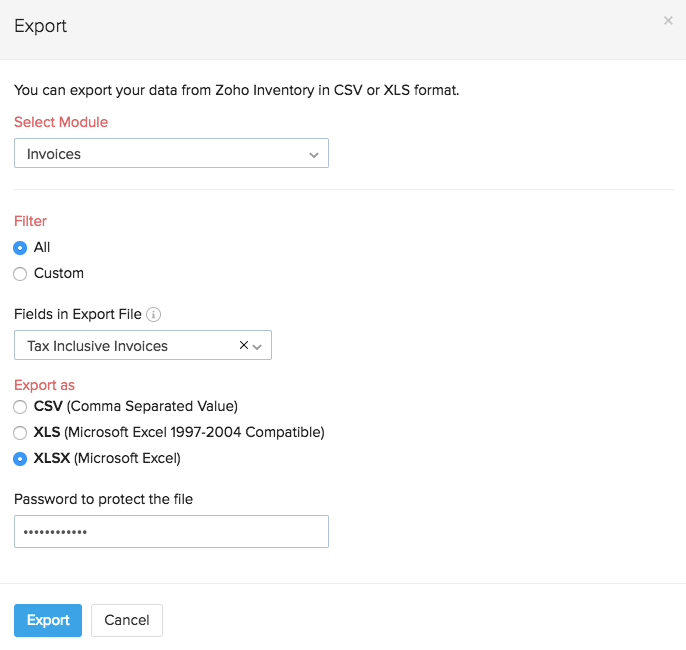Select CSV as the export format
Image resolution: width=686 pixels, height=650 pixels.
click(x=20, y=406)
